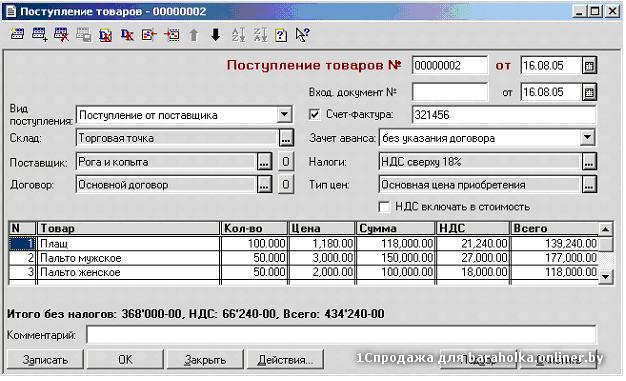The width and height of the screenshot is (626, 381).
Task: Click the Договор field Основной договор
Action: (166, 185)
